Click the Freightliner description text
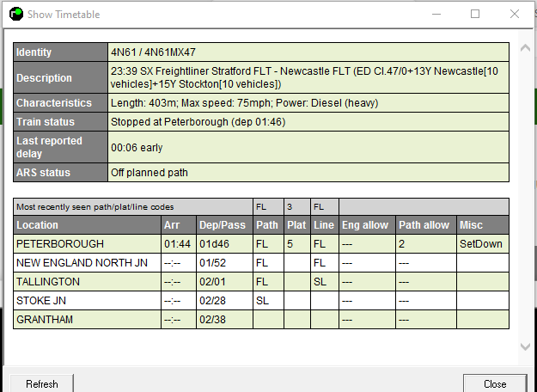537x392 pixels. pyautogui.click(x=304, y=77)
